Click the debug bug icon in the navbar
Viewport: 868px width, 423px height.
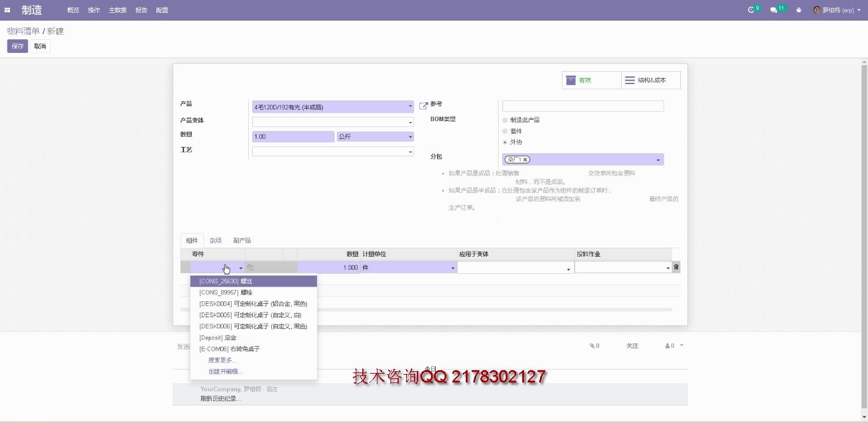tap(799, 9)
